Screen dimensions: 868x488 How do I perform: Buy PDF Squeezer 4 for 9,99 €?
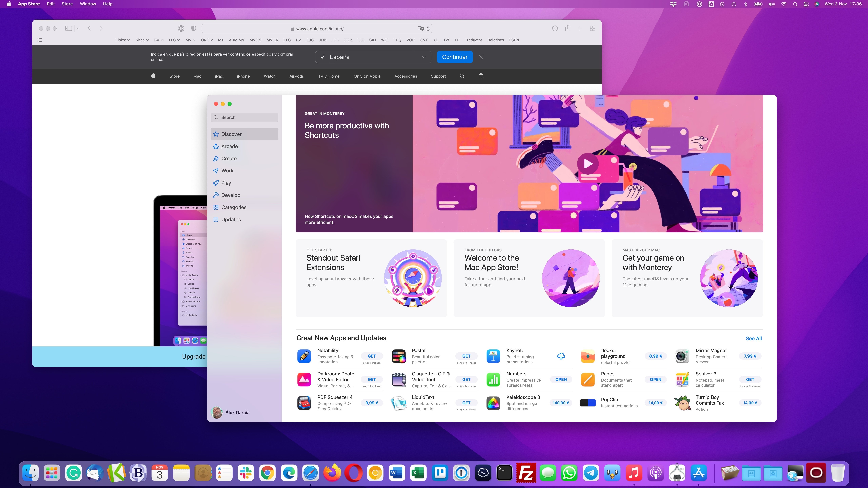point(372,403)
